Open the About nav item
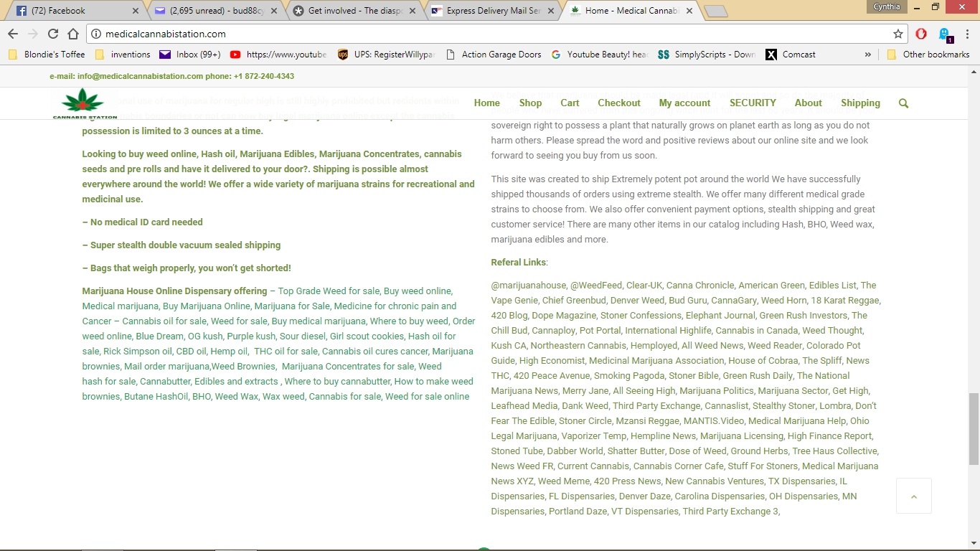Screen dimensions: 980x551 pyautogui.click(x=808, y=103)
